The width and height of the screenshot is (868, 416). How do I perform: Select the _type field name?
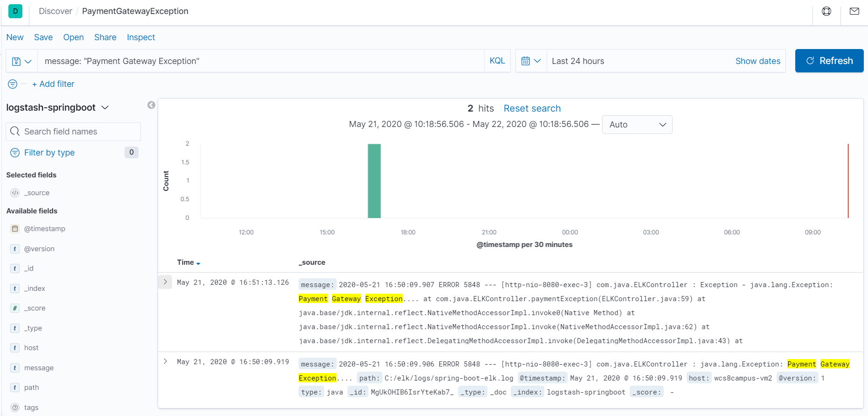click(x=33, y=328)
